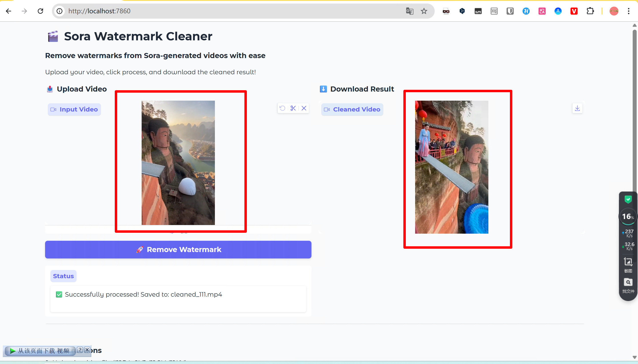Screen dimensions: 638x364
Task: Click the scissors trim video icon
Action: click(x=293, y=108)
